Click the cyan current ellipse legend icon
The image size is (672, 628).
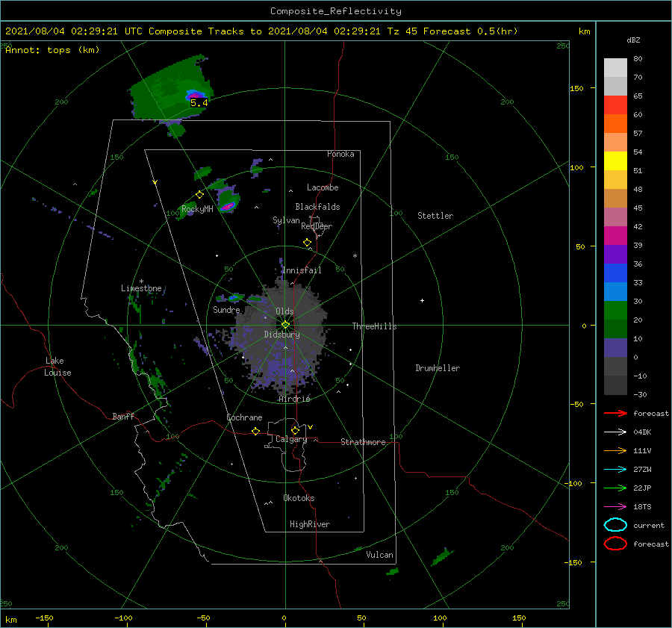[615, 525]
